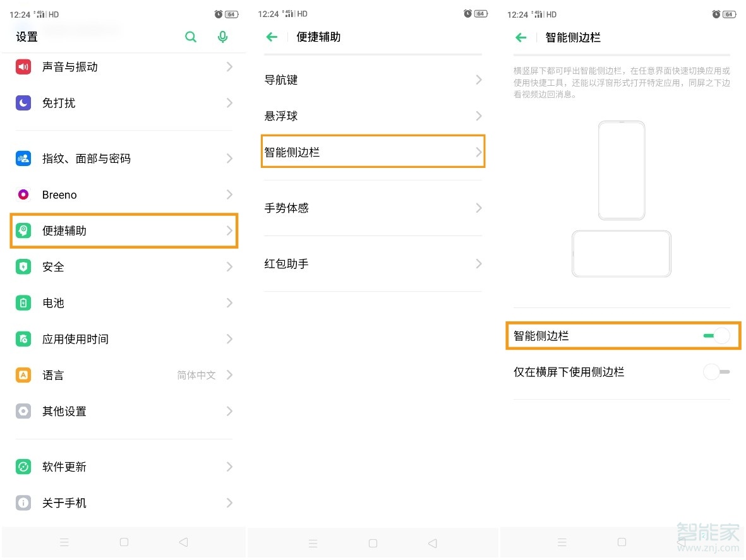Viewport: 746px width, 560px height.
Task: Tap the 声音与振动 speaker icon
Action: [23, 66]
